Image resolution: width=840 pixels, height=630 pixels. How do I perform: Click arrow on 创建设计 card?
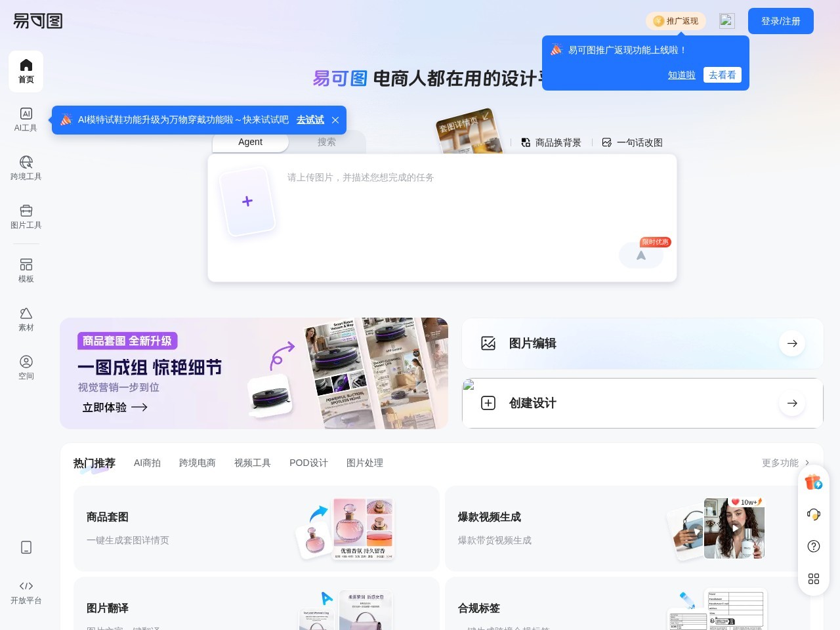click(x=792, y=403)
